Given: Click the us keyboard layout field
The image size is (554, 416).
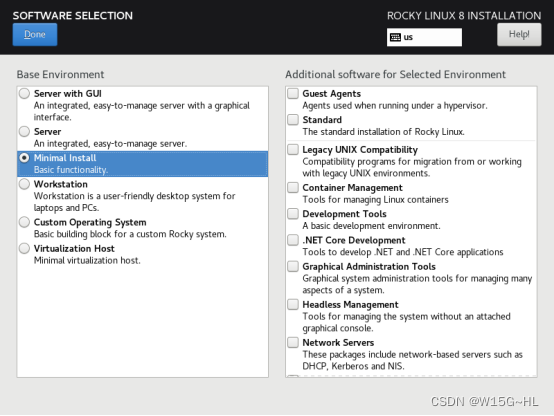Looking at the screenshot, I should pyautogui.click(x=424, y=37).
